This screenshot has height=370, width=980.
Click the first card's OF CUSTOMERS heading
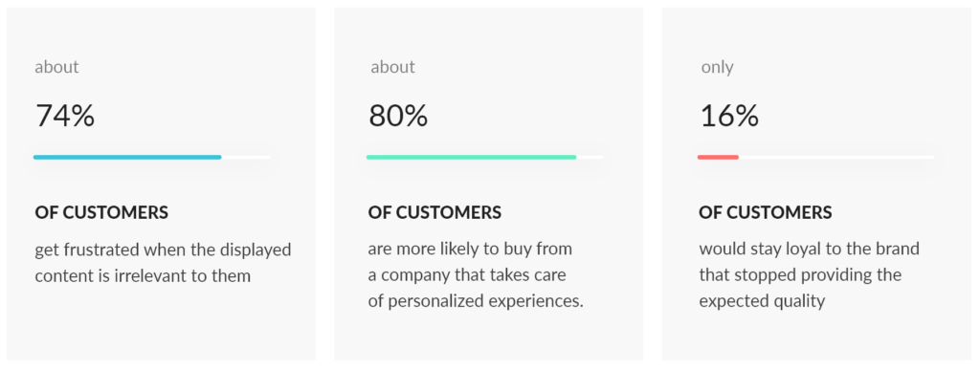click(x=101, y=213)
